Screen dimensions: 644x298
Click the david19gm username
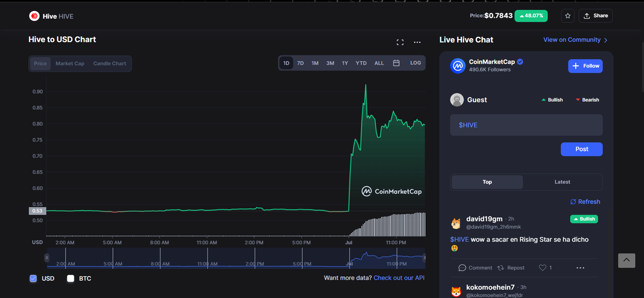(x=484, y=219)
